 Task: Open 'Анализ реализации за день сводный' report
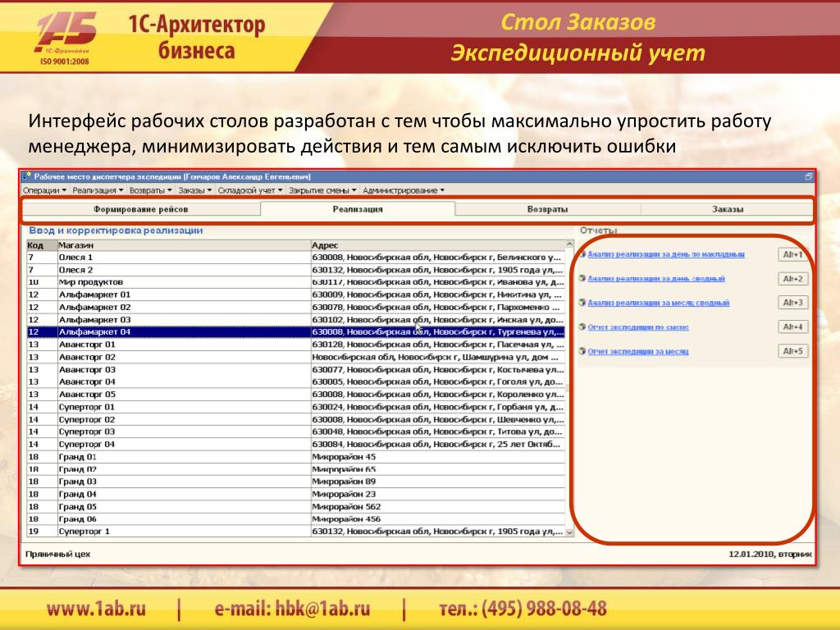tap(656, 279)
